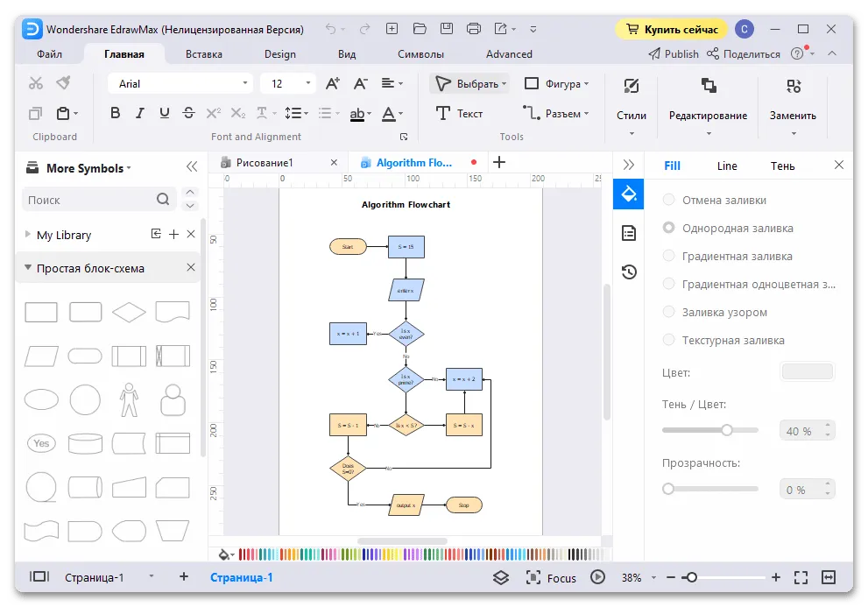Click the Redo arrow icon
Screen dimensions: 868x607
click(364, 29)
